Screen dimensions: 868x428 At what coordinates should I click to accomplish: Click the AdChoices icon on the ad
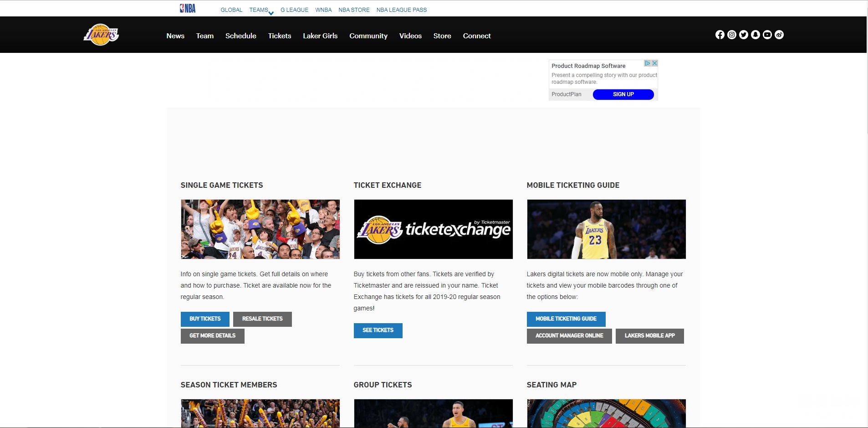[647, 63]
